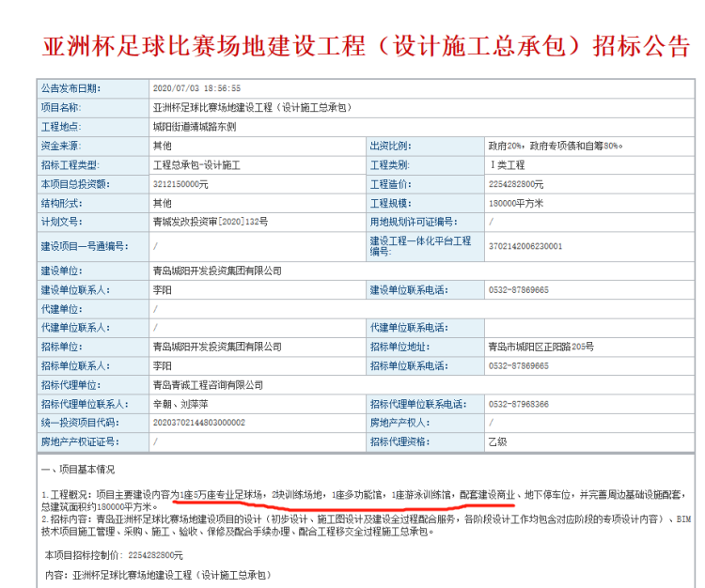Select the publish date 2020/07/03 18:56:55

pos(197,88)
